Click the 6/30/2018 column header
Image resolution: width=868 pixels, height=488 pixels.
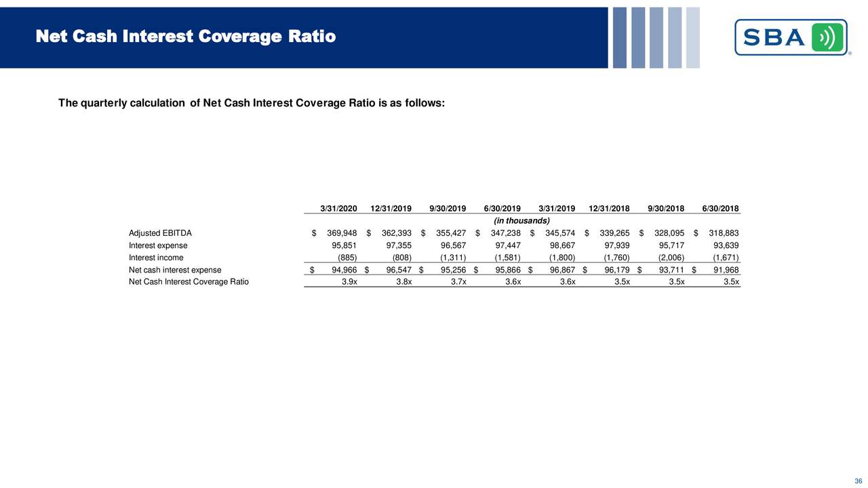pos(721,208)
